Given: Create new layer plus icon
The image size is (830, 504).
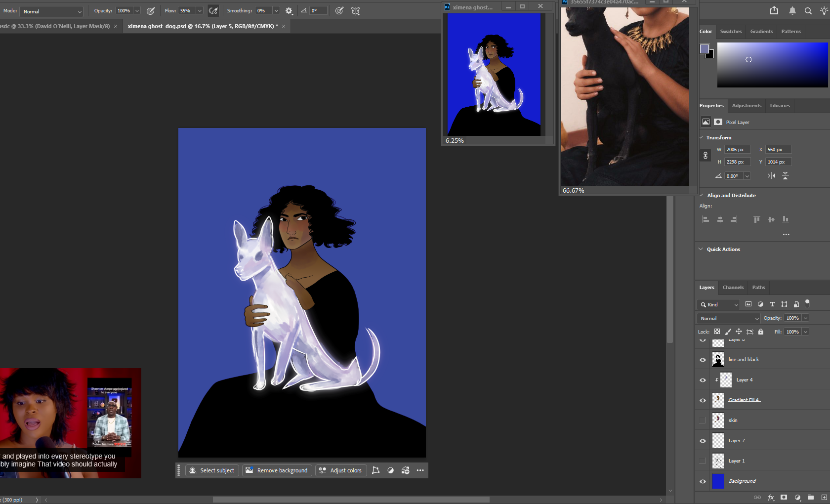Looking at the screenshot, I should [824, 498].
